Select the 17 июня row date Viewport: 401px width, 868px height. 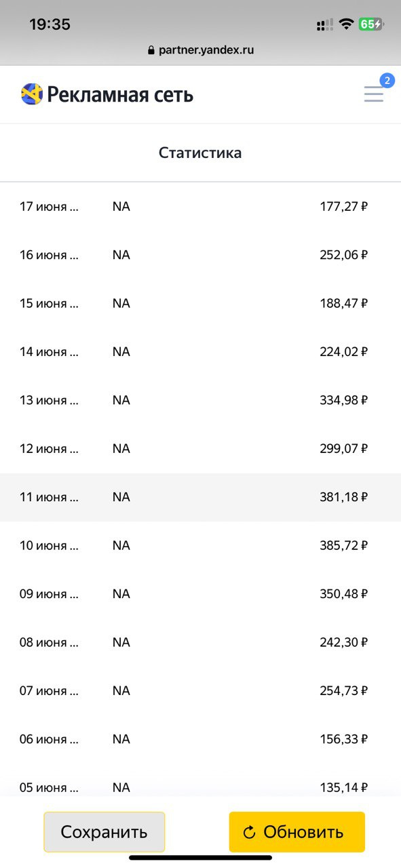(49, 206)
